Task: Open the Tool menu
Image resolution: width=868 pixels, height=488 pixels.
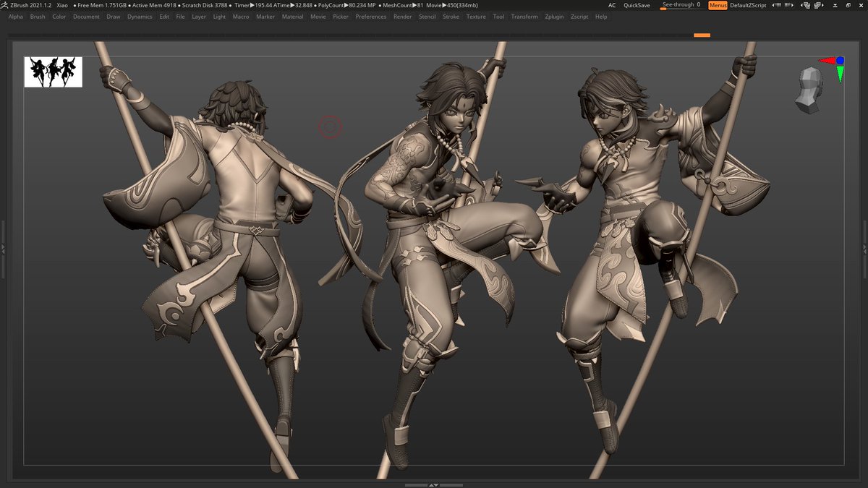Action: [x=498, y=17]
